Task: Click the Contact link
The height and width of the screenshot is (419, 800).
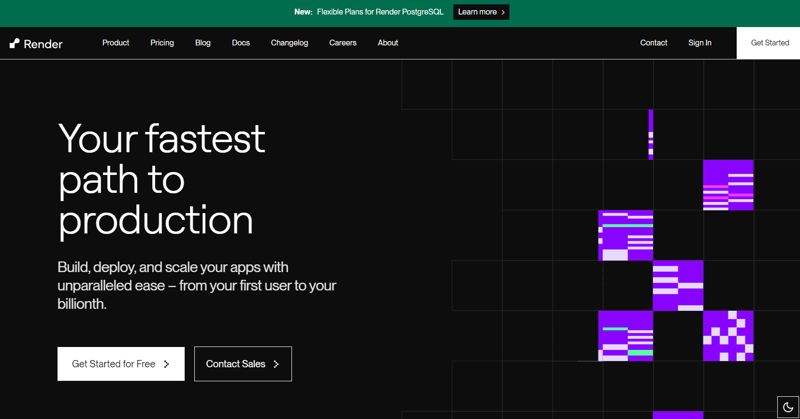Action: coord(654,43)
